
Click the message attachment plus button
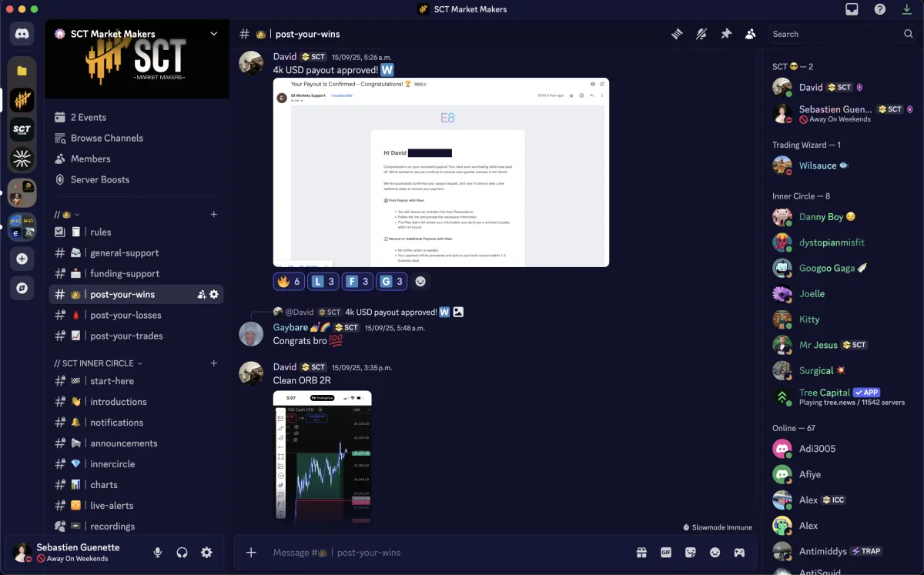(x=251, y=552)
